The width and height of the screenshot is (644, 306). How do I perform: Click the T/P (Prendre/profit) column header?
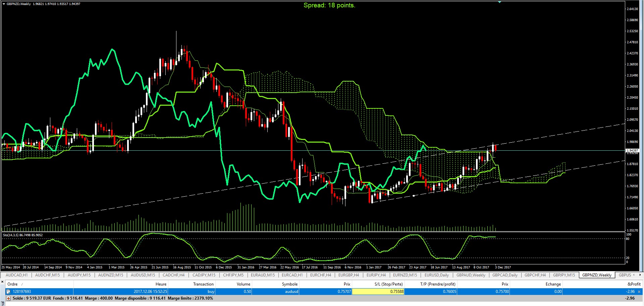tap(431, 284)
